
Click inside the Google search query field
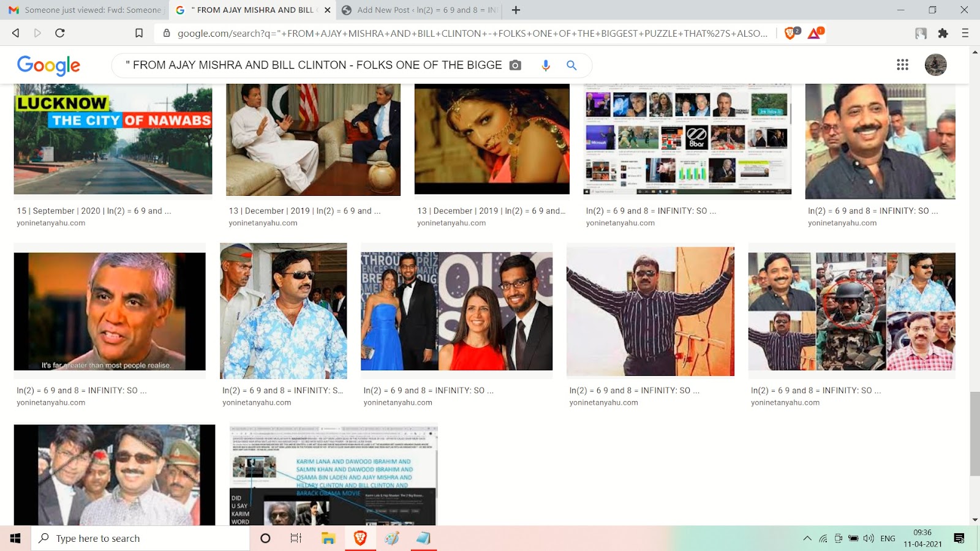312,65
